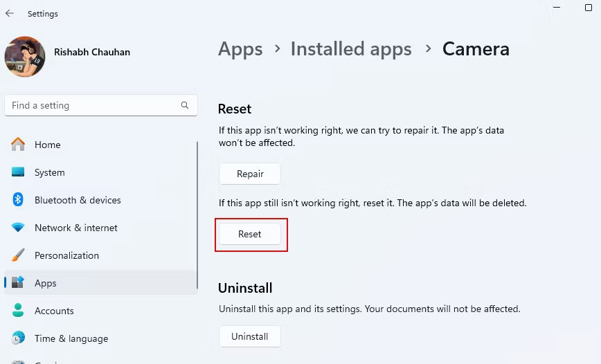Open the user profile picture
The image size is (601, 364).
pyautogui.click(x=25, y=57)
